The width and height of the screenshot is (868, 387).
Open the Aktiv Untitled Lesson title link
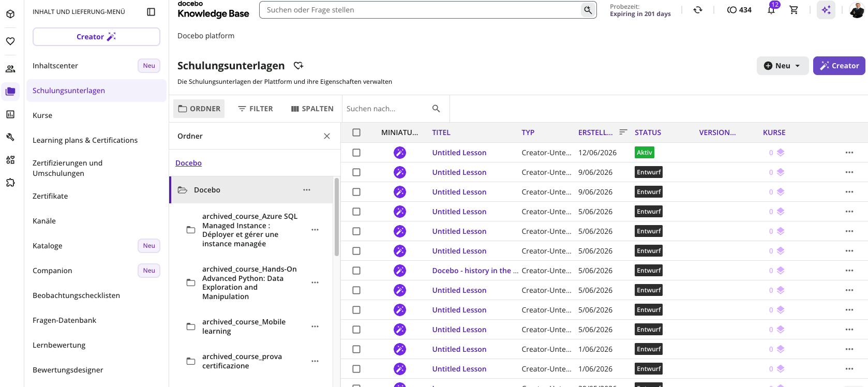coord(459,153)
